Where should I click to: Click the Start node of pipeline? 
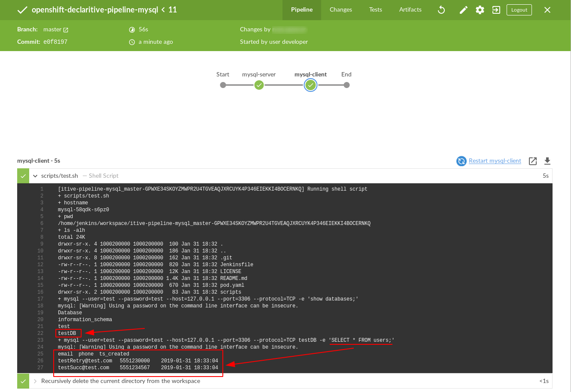click(x=223, y=85)
